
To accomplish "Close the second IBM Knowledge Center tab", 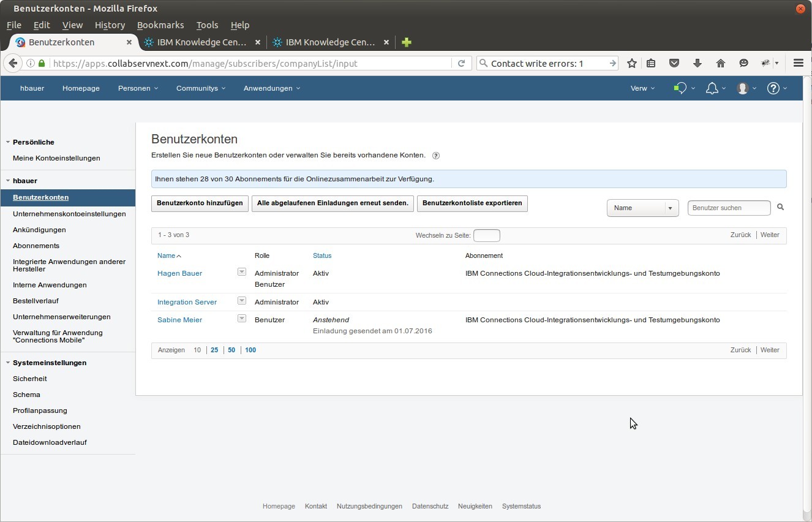I will 386,42.
